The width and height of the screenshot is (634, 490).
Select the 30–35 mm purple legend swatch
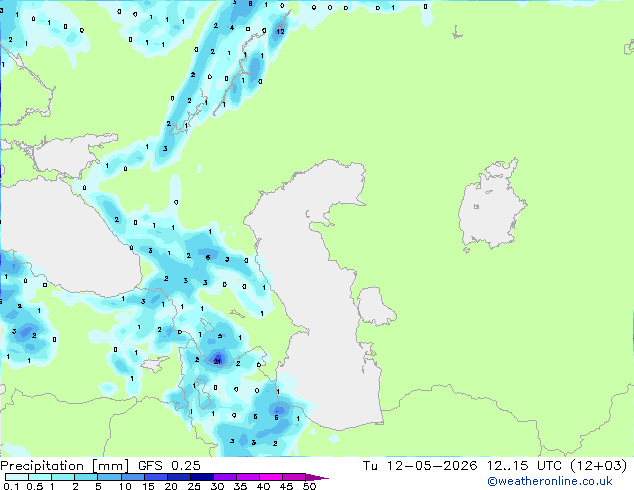pos(224,477)
